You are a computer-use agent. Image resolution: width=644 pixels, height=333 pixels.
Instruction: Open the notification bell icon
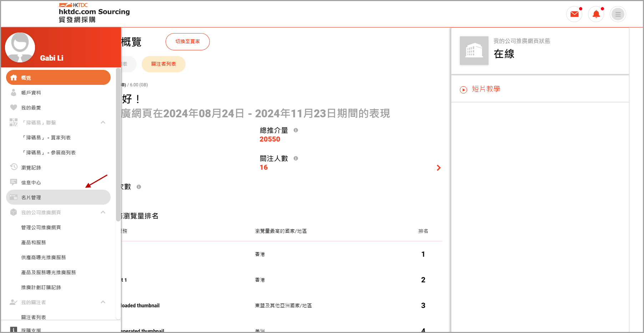[596, 14]
